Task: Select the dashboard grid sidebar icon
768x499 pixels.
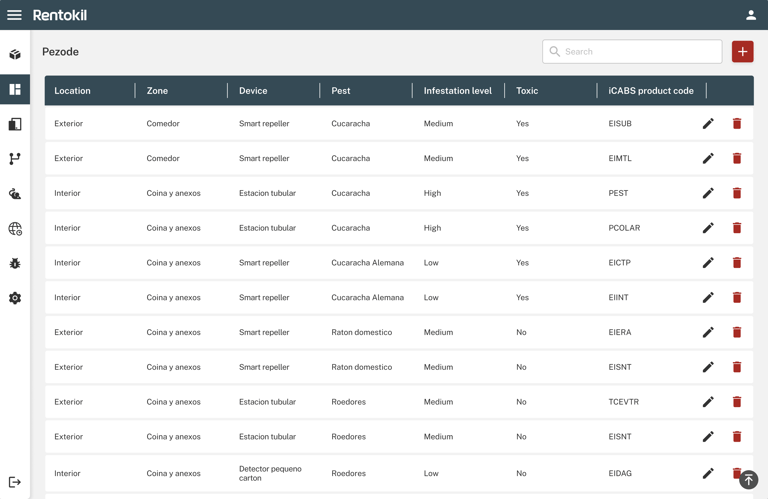Action: pos(15,89)
